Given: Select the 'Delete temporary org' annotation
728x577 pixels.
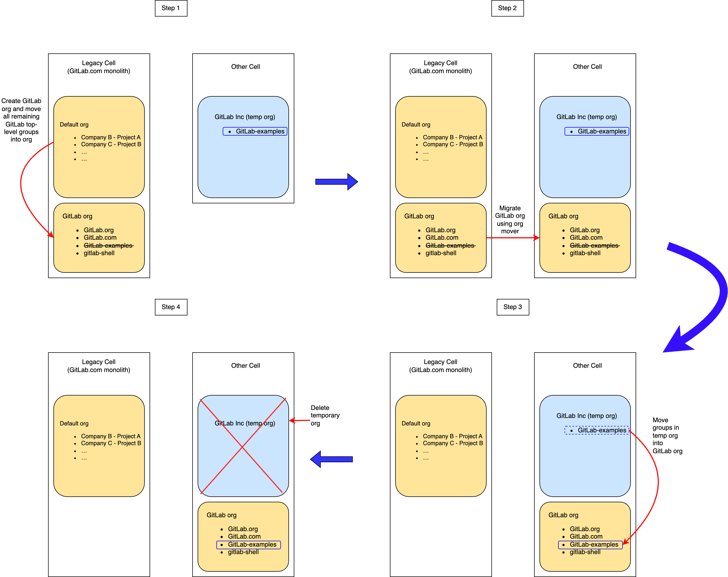Looking at the screenshot, I should [325, 415].
